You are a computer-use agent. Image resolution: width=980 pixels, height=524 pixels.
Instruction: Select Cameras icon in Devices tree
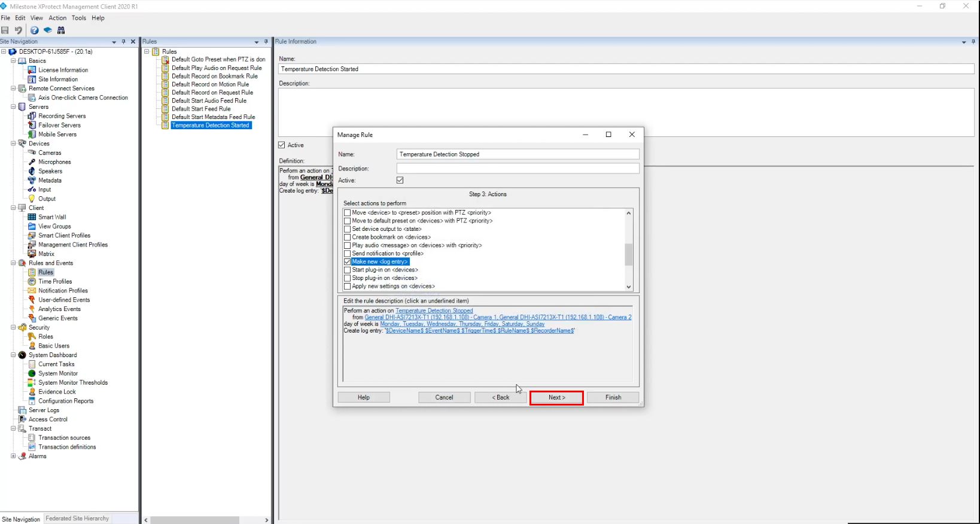tap(32, 153)
